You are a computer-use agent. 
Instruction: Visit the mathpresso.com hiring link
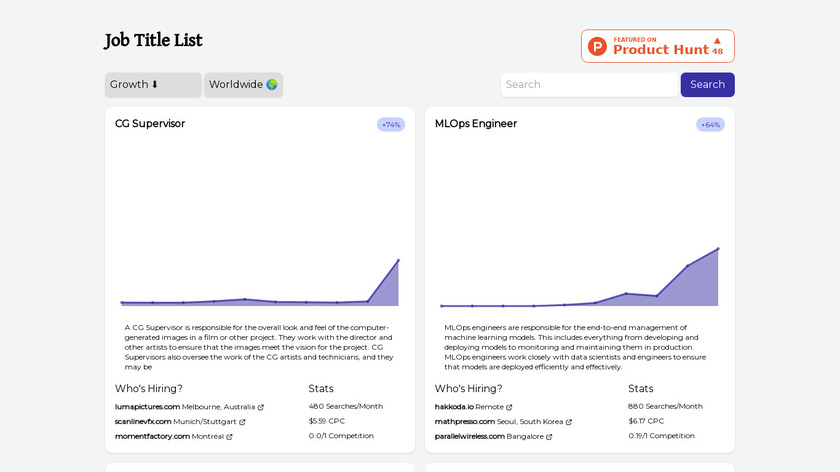click(470, 422)
